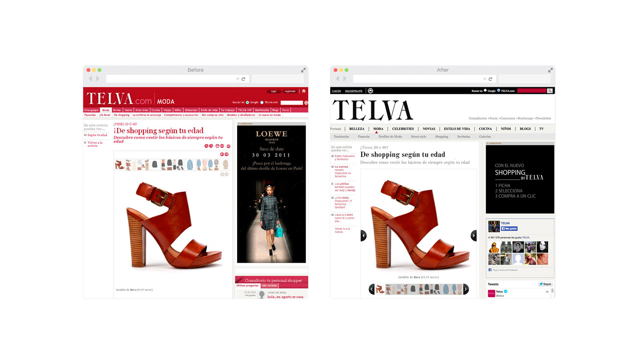
Task: Switch to Novias tab in Before navigation
Action: coord(117,110)
